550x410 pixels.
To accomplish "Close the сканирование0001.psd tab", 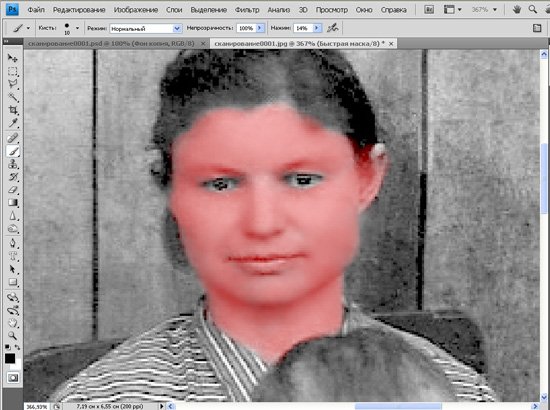I will coord(203,44).
